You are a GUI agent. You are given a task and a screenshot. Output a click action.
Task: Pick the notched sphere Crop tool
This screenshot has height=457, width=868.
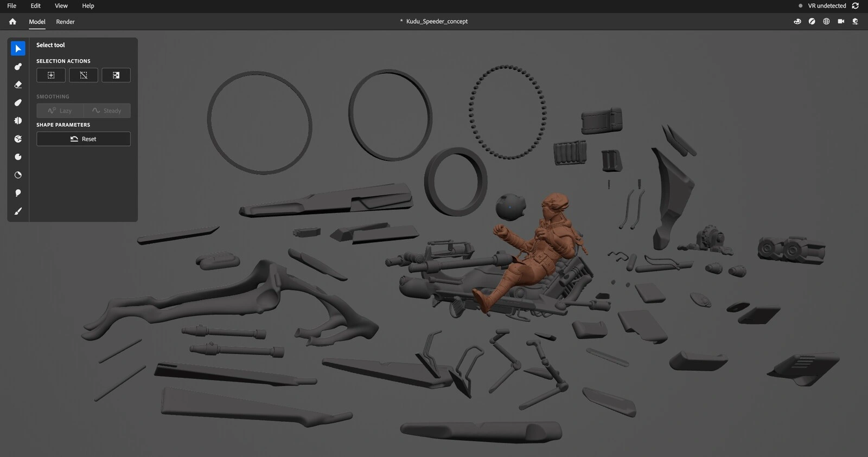coord(18,157)
